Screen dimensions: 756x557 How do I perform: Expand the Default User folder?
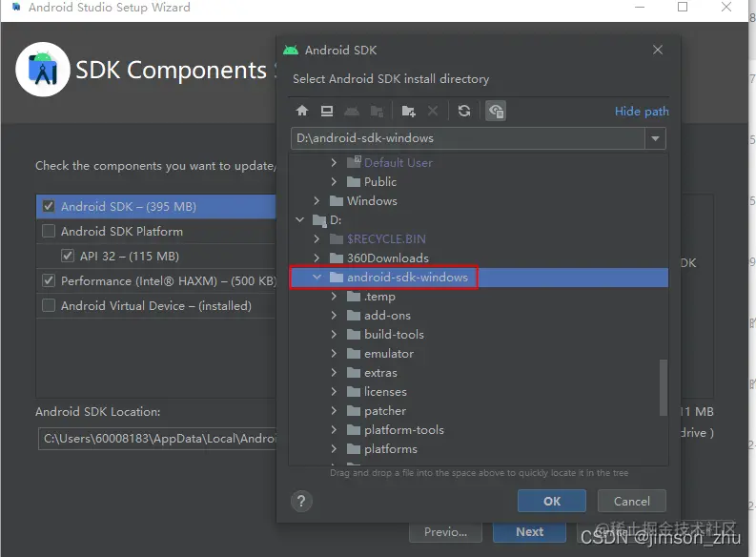(334, 163)
